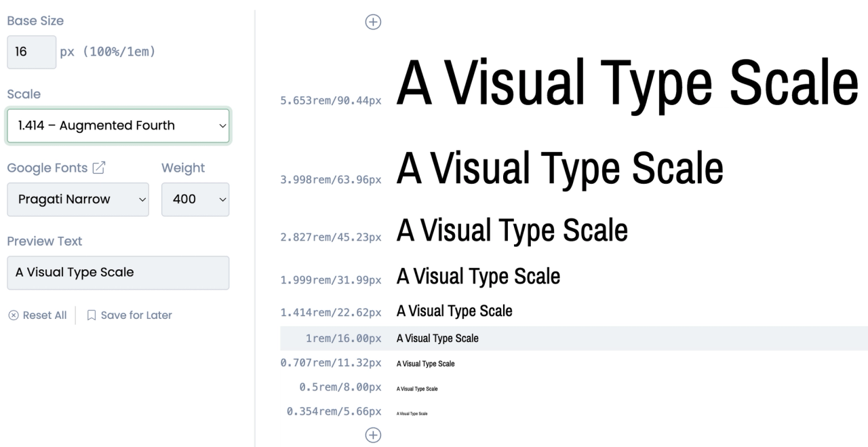Click the Reset All button
The image size is (868, 447).
point(38,315)
